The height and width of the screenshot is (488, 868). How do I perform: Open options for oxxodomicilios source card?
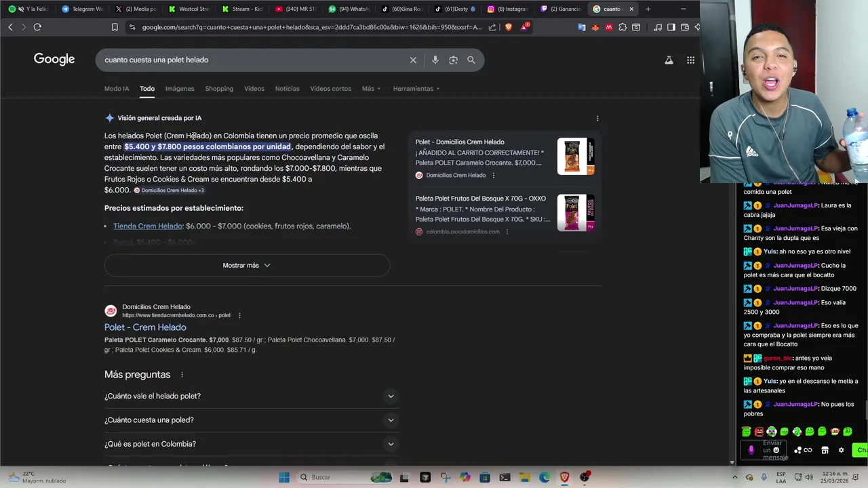pyautogui.click(x=507, y=232)
